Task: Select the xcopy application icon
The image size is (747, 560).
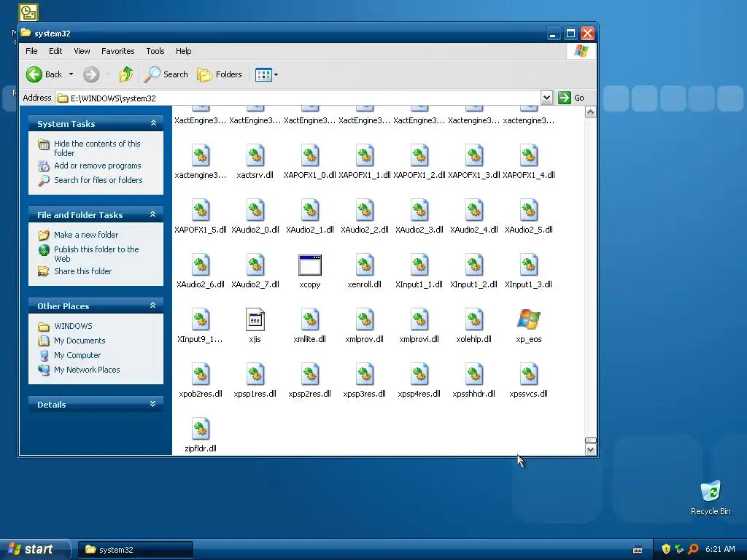Action: click(310, 265)
